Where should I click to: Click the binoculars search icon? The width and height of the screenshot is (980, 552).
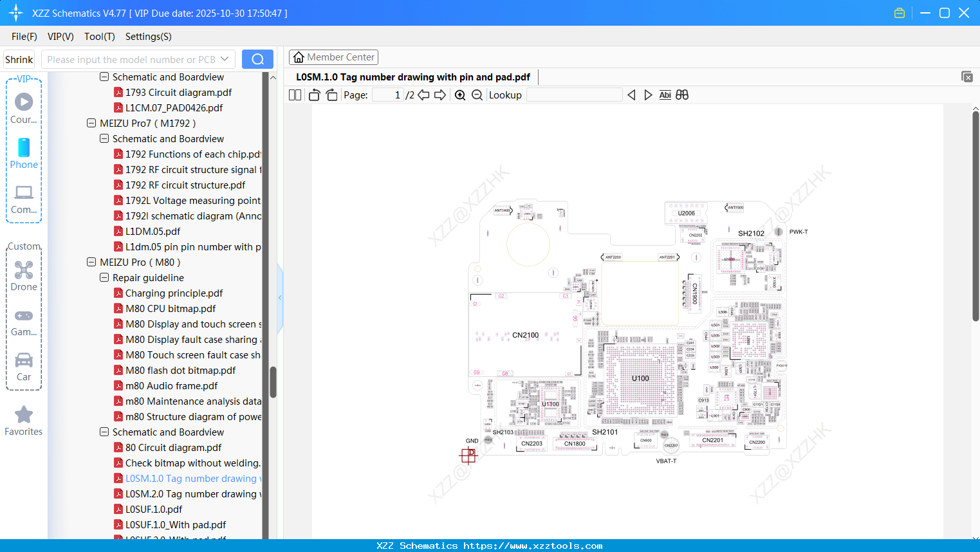pyautogui.click(x=682, y=95)
